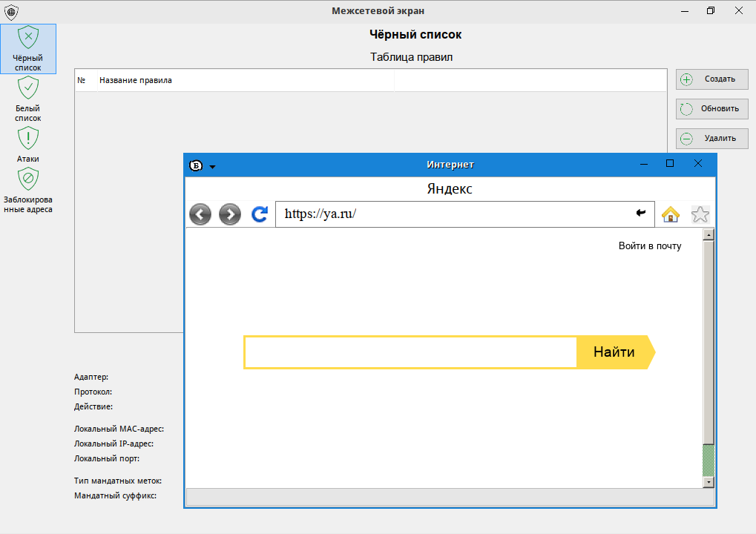Click the Локальный MAC-адрес: label
The height and width of the screenshot is (534, 756).
(119, 429)
